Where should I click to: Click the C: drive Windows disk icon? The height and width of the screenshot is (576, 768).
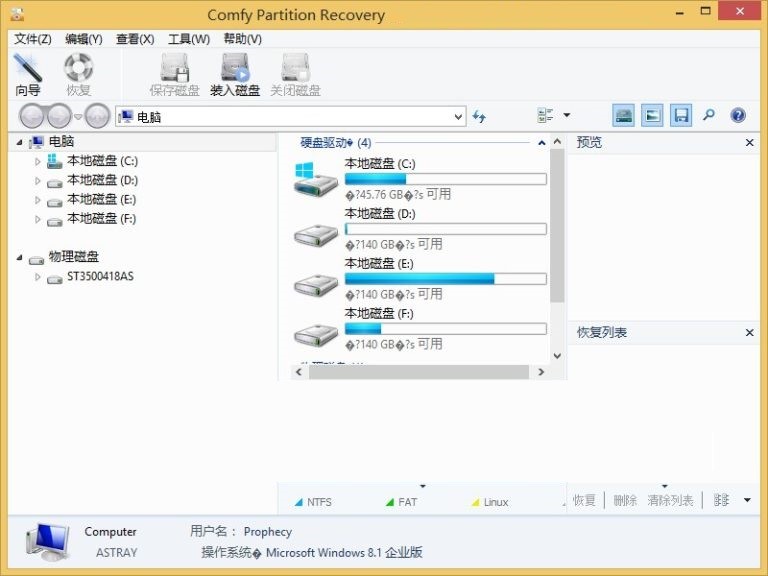(315, 179)
